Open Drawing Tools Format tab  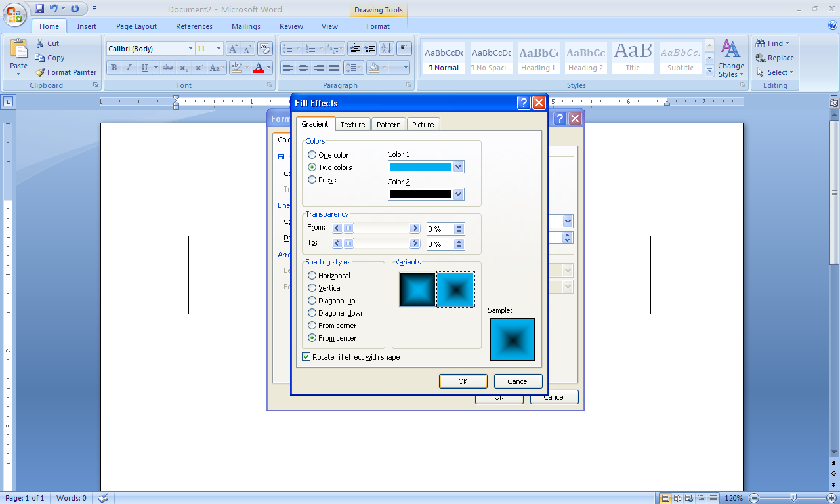coord(378,26)
